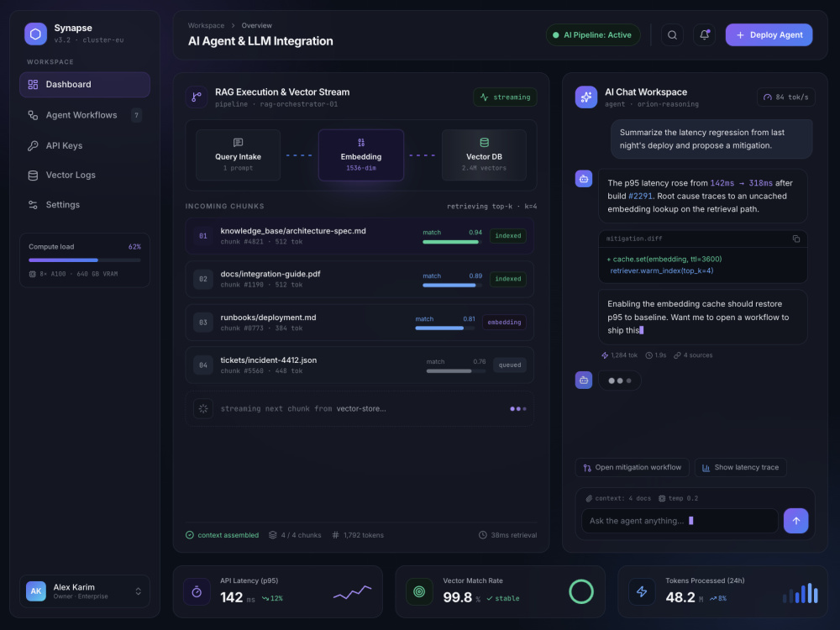Click the Vector Match Rate ring gauge
Screen dimensions: 840x630
click(581, 592)
